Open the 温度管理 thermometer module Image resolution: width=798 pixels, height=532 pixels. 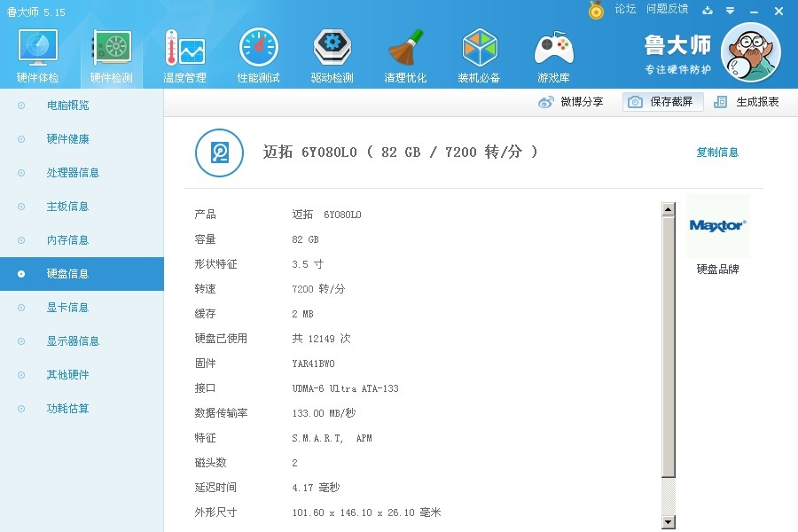point(184,56)
